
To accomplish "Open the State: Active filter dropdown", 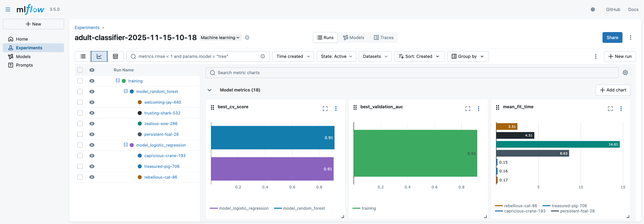I will coord(336,56).
